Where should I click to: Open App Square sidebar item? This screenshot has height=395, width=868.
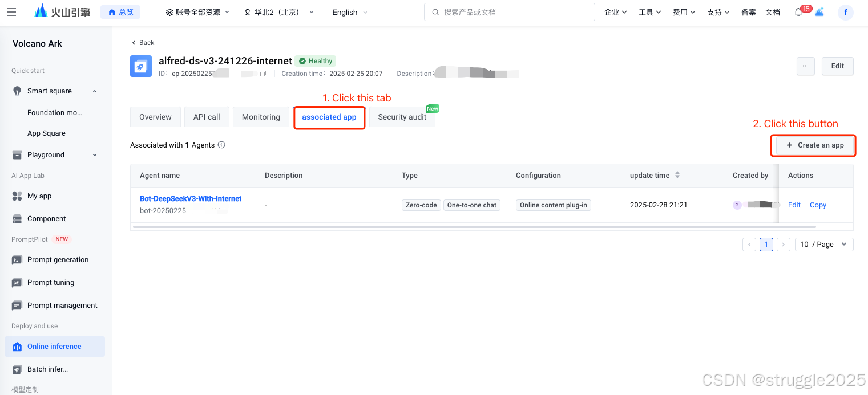(x=47, y=133)
